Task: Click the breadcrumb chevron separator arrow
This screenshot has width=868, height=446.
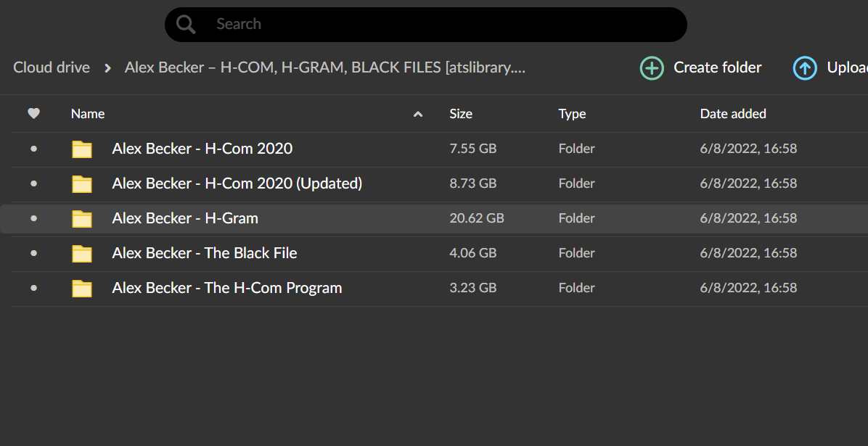Action: pyautogui.click(x=107, y=68)
